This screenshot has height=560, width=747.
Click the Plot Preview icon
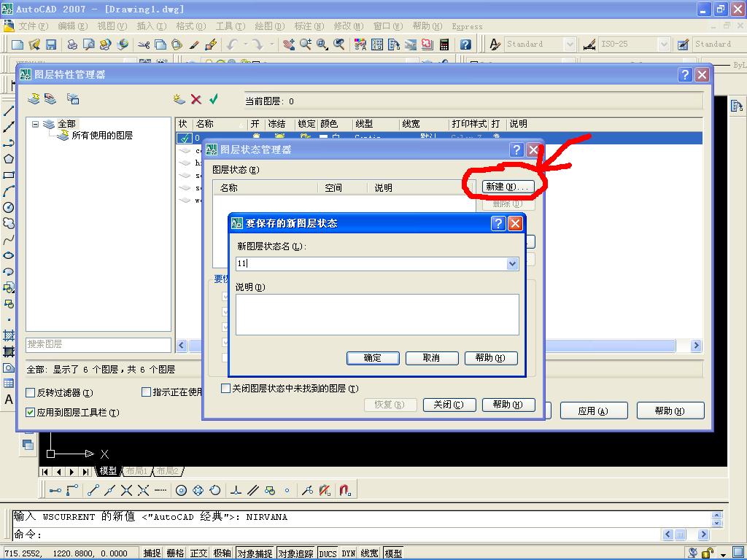(88, 44)
